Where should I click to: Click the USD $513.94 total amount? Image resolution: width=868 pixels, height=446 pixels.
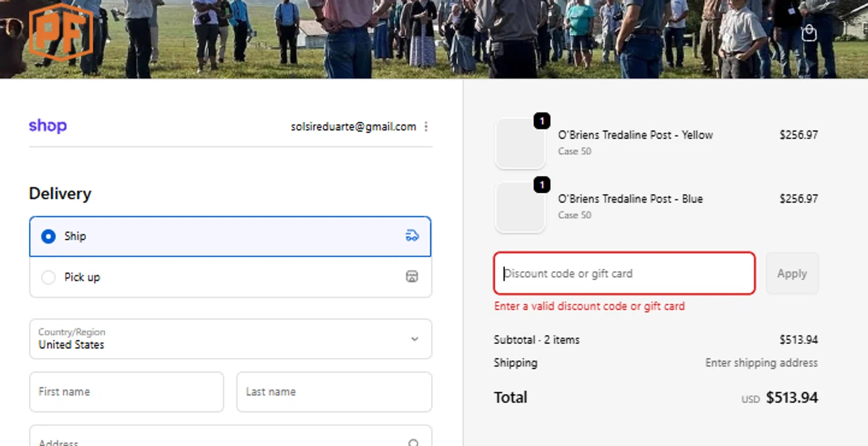coord(779,398)
